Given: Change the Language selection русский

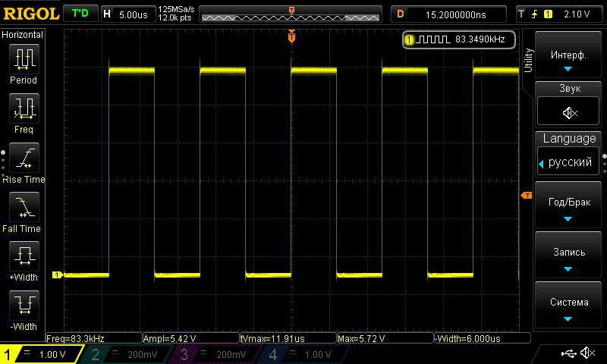Looking at the screenshot, I should point(568,162).
